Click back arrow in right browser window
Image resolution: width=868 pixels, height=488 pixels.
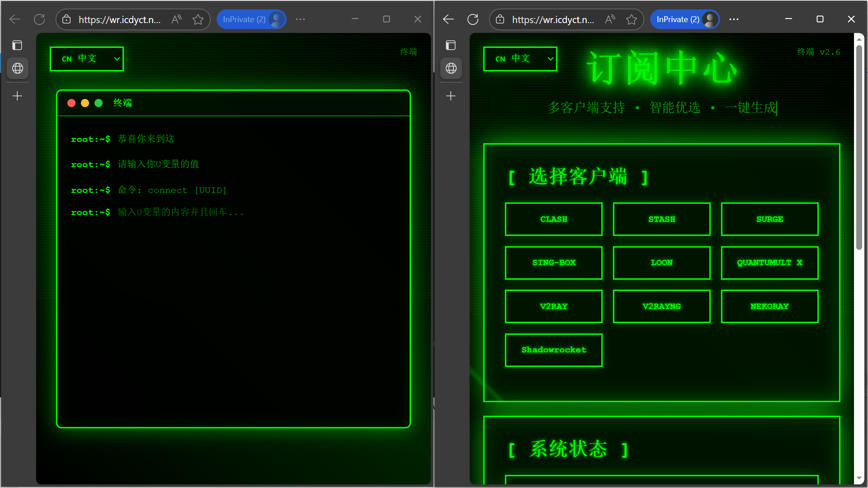click(448, 19)
